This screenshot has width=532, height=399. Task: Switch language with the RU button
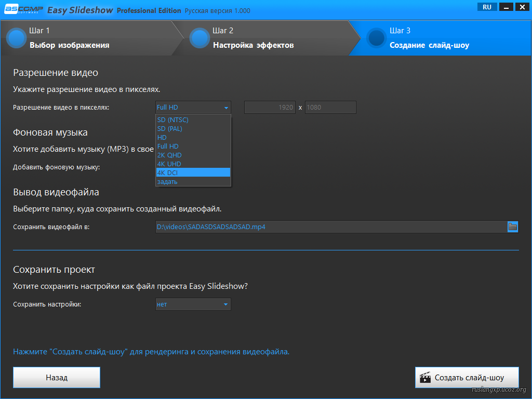(487, 7)
